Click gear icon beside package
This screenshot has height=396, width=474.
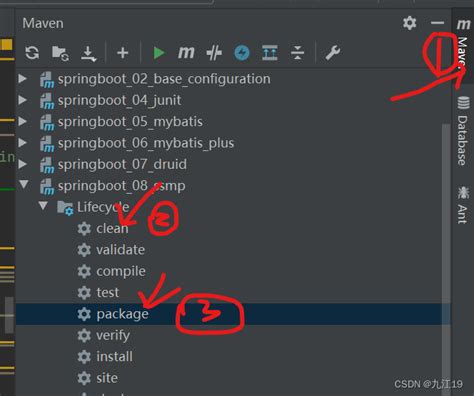point(84,314)
